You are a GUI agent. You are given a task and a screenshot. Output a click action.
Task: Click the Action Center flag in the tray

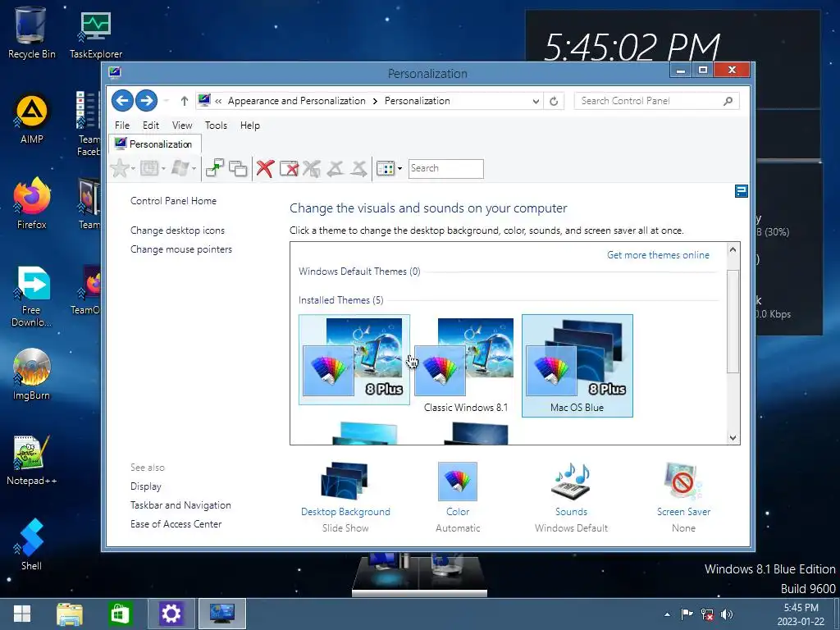[687, 614]
